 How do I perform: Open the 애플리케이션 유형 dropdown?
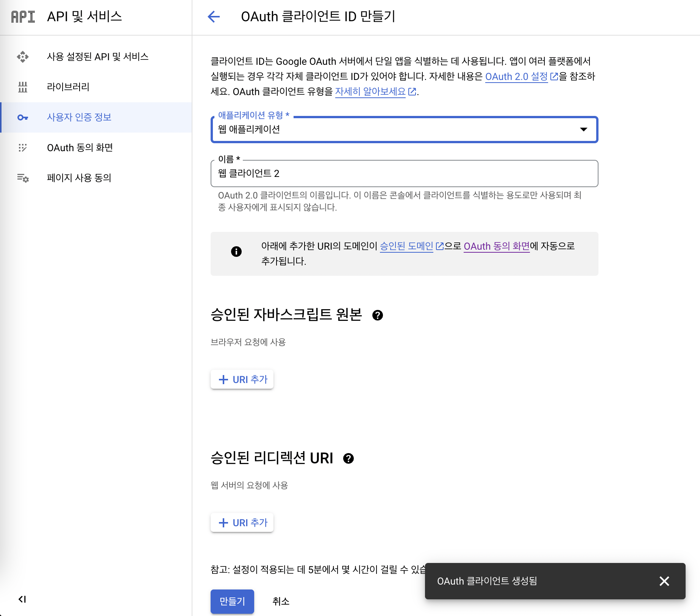tap(404, 130)
